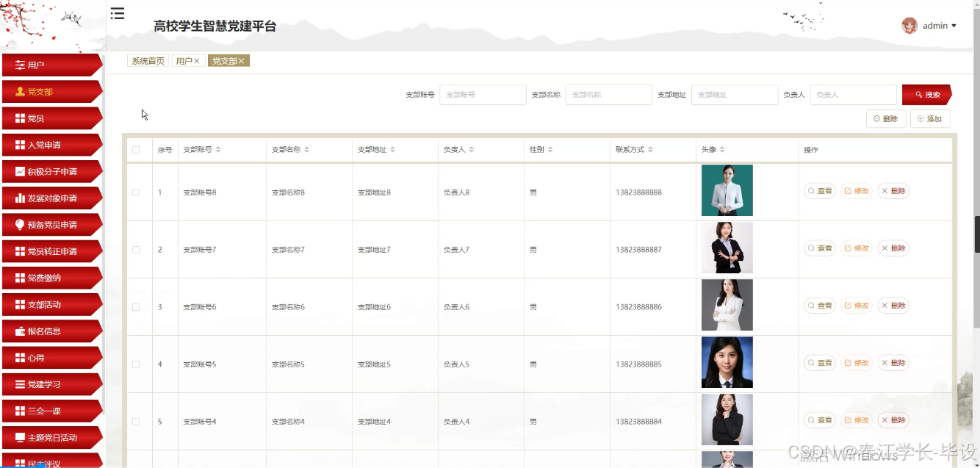
Task: Close the 党支部 tab with its X
Action: (241, 61)
